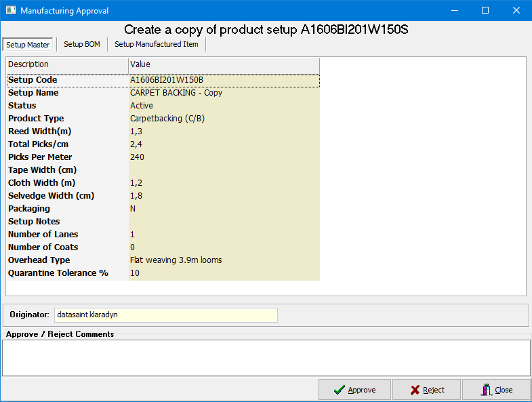
Task: Select the Setup Master tab
Action: [28, 45]
